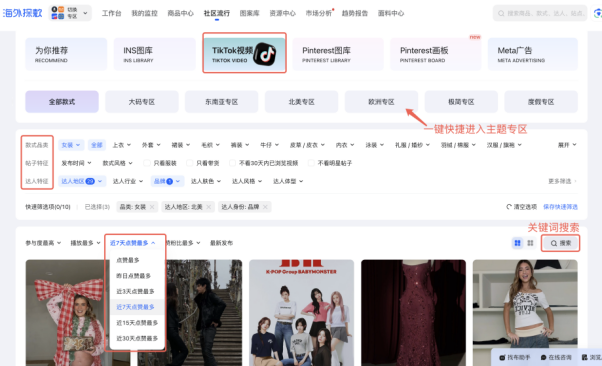Enter the 欧洲专区 zone

(x=381, y=102)
